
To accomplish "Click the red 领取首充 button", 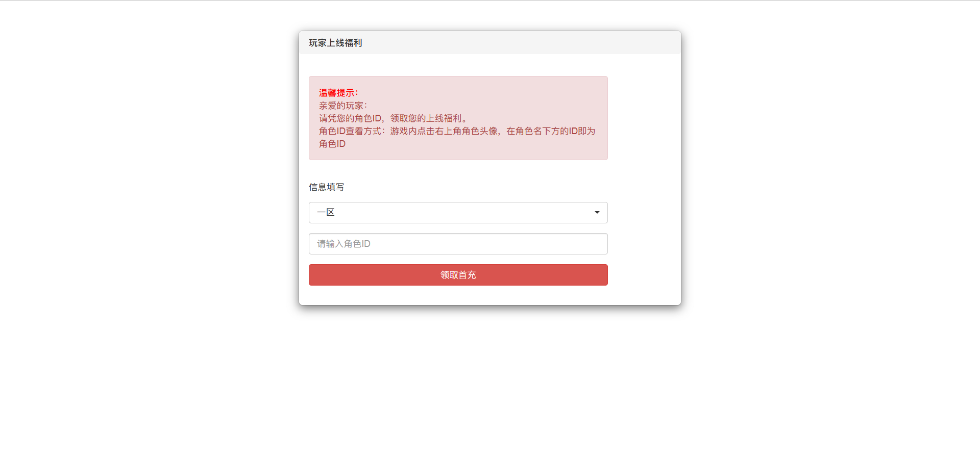I will (458, 275).
